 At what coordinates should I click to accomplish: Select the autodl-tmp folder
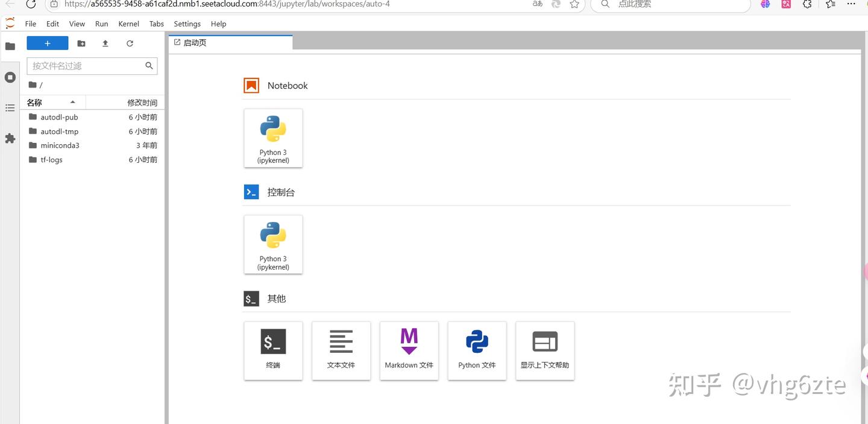click(92, 131)
